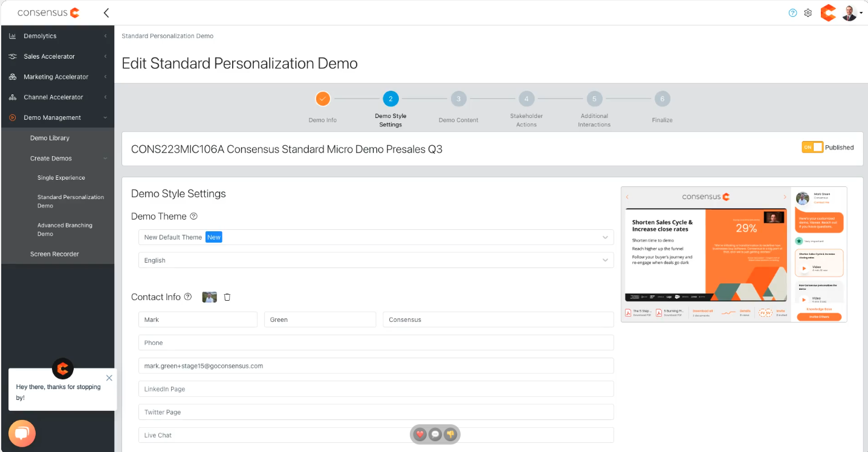Click the Phone input field

coord(376,342)
